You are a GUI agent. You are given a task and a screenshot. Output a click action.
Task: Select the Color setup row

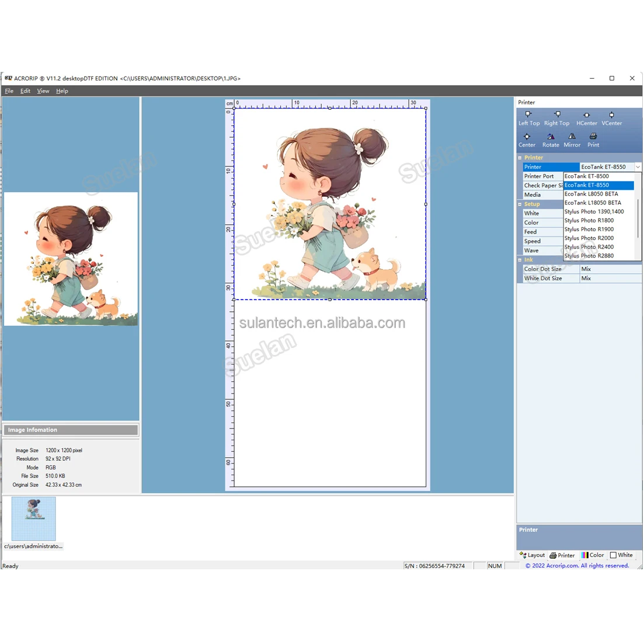[x=542, y=222]
